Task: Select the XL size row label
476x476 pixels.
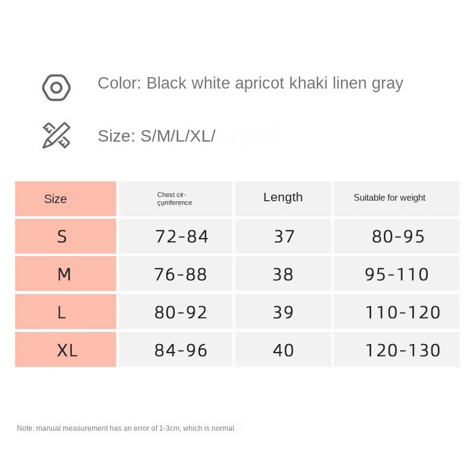Action: [67, 350]
